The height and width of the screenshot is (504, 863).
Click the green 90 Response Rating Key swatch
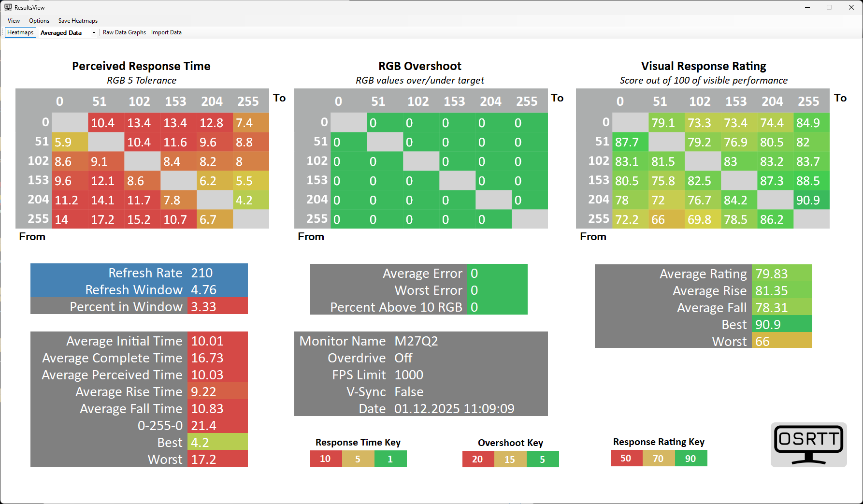click(690, 458)
